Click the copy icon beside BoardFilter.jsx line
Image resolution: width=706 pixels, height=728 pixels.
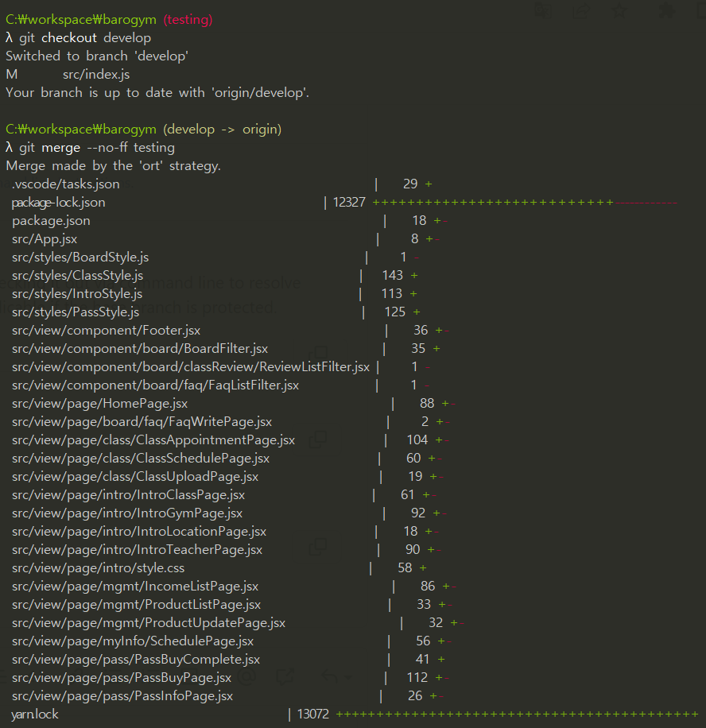(x=318, y=353)
